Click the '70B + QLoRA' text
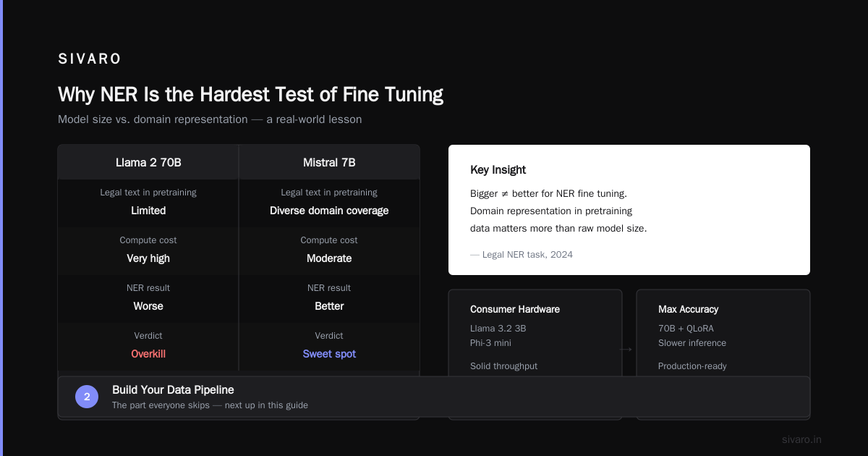Screen dimensions: 868x456 point(686,329)
